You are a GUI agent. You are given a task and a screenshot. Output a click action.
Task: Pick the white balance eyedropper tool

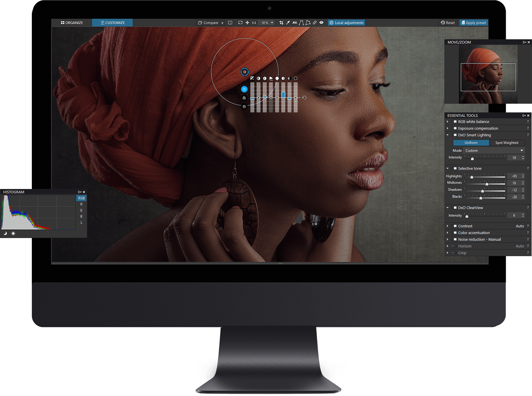tap(288, 23)
